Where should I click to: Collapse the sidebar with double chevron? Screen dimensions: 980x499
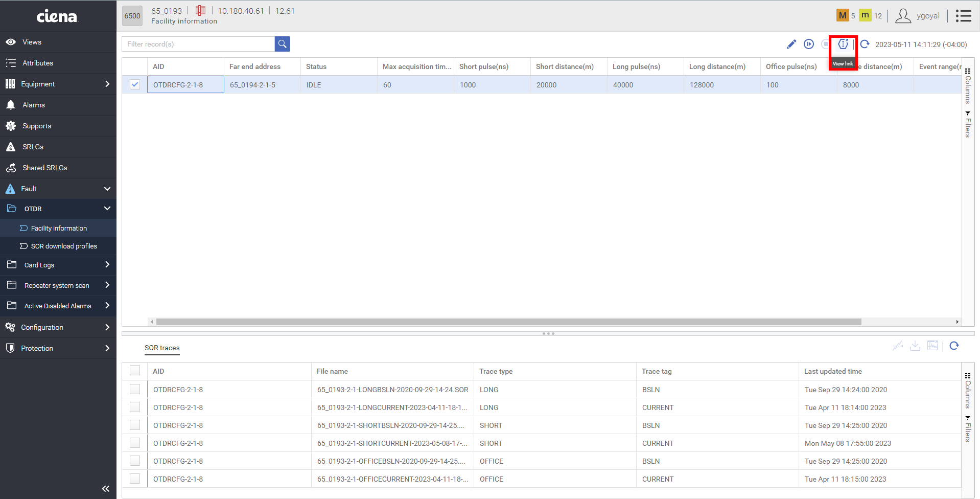pos(106,489)
